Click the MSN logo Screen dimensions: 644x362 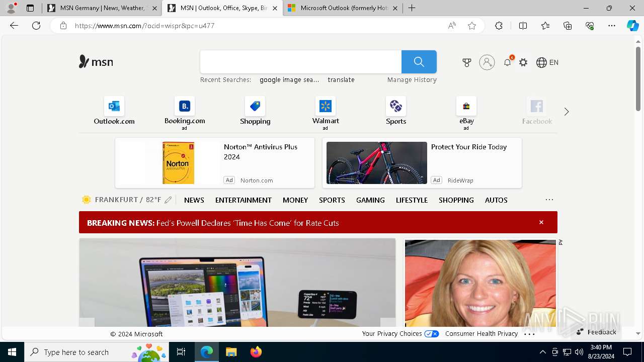96,62
